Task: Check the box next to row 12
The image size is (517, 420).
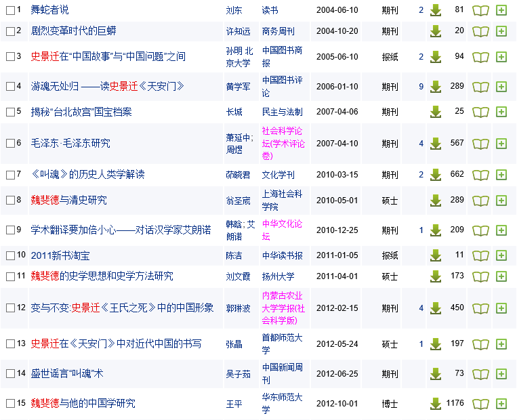Action: click(x=9, y=308)
